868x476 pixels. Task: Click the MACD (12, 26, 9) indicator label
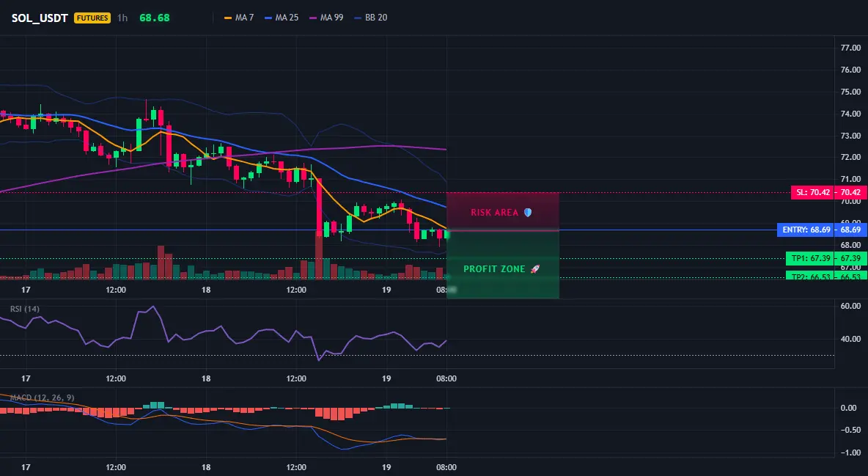42,398
